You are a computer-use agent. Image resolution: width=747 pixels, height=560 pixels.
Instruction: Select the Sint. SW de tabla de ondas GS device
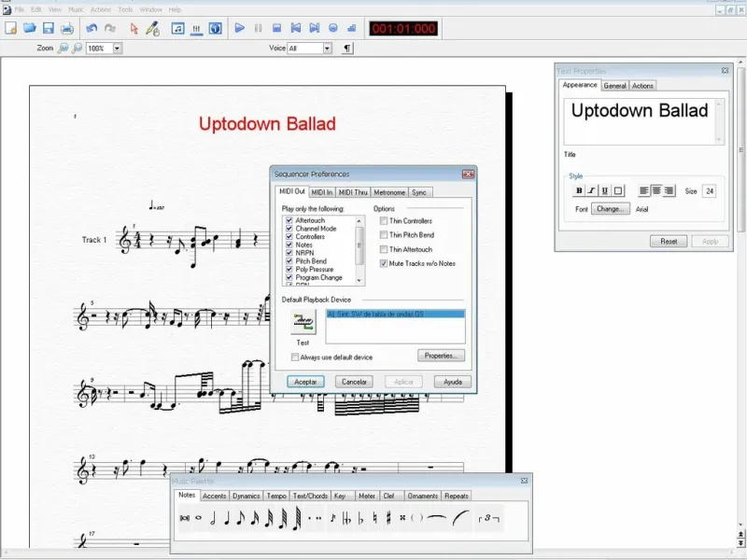click(x=395, y=315)
